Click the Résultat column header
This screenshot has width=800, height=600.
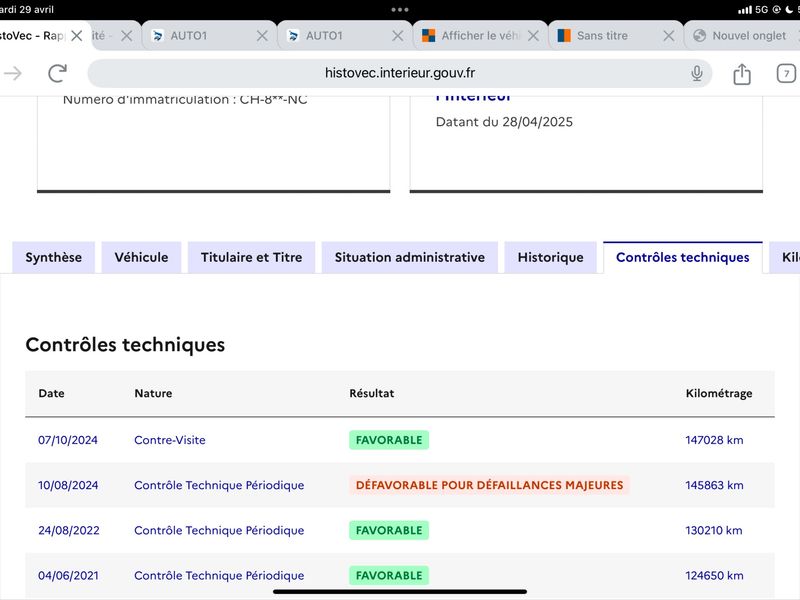(x=371, y=393)
